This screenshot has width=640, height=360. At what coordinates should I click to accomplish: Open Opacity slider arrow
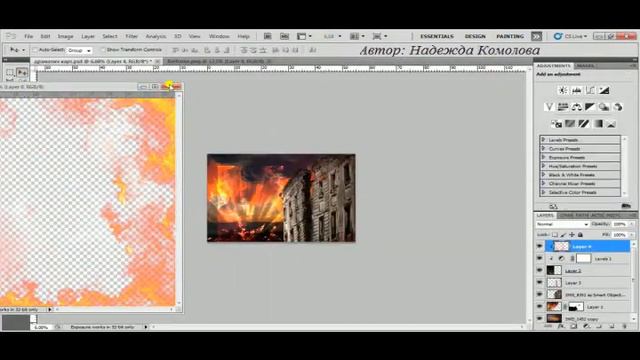tap(631, 224)
